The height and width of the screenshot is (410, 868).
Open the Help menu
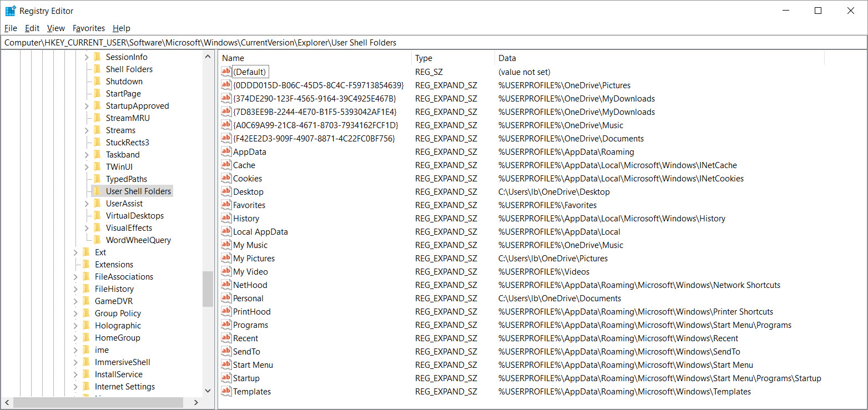pyautogui.click(x=121, y=28)
